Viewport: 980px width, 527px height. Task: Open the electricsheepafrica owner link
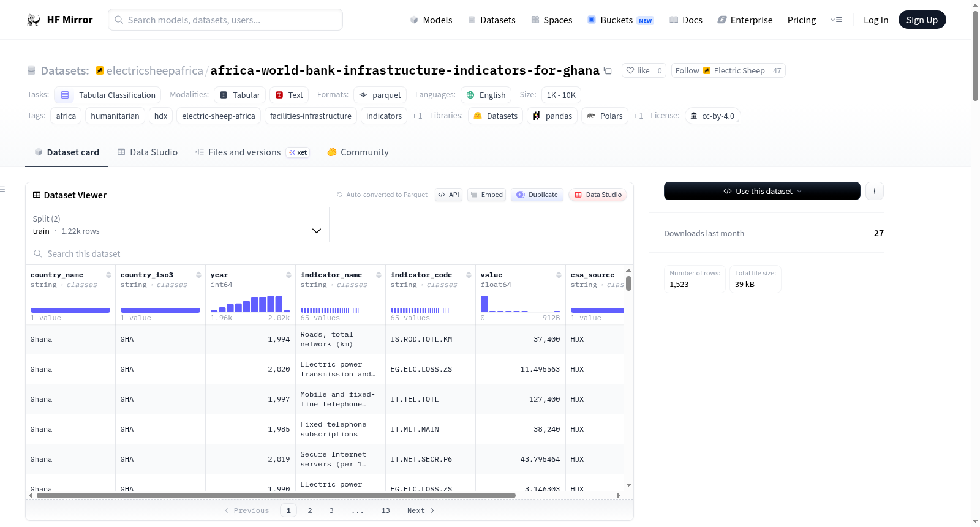[154, 70]
